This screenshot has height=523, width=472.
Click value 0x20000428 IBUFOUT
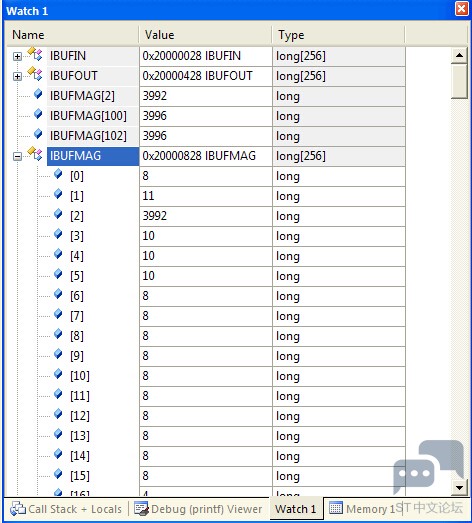coord(205,76)
